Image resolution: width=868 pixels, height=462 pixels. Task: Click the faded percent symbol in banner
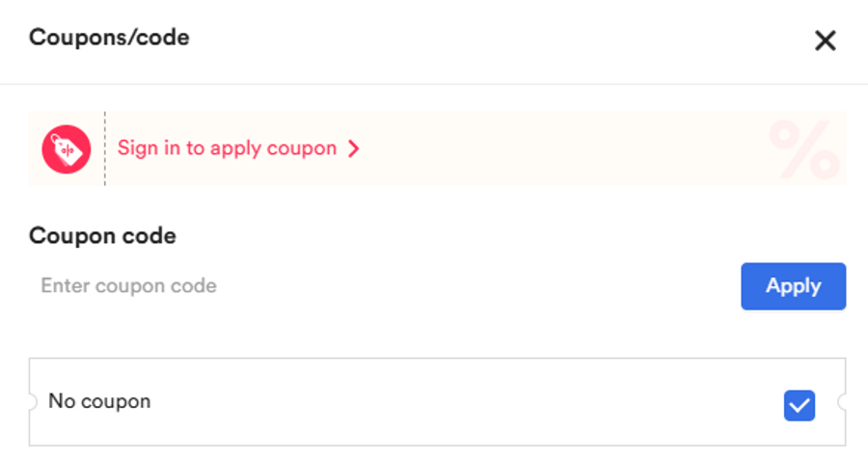pos(803,149)
